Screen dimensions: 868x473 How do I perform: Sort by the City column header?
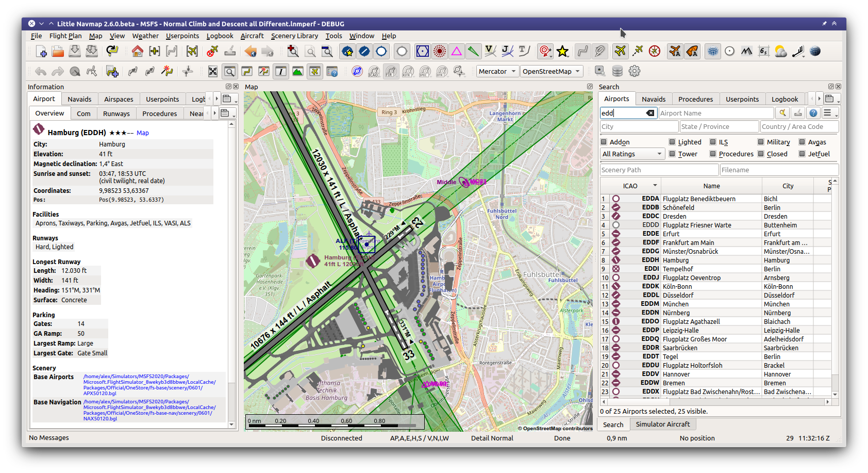point(788,186)
